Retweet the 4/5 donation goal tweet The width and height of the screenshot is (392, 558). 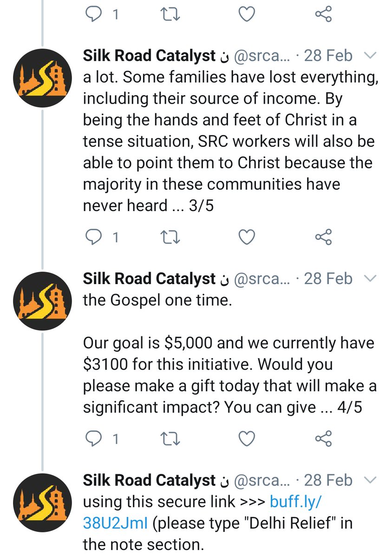pyautogui.click(x=170, y=438)
